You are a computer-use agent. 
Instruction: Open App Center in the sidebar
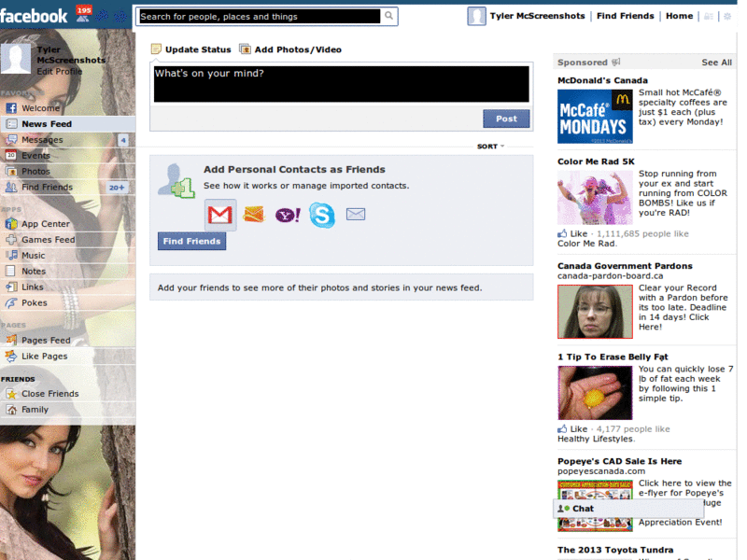coord(45,224)
